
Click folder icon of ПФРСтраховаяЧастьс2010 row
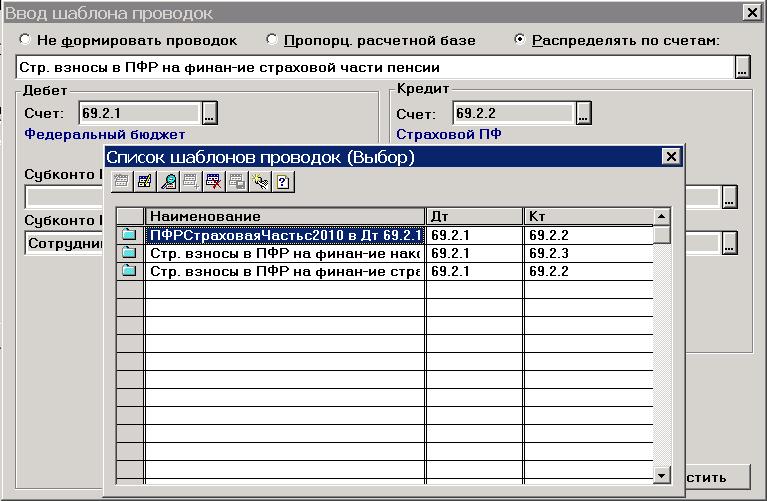(x=129, y=234)
